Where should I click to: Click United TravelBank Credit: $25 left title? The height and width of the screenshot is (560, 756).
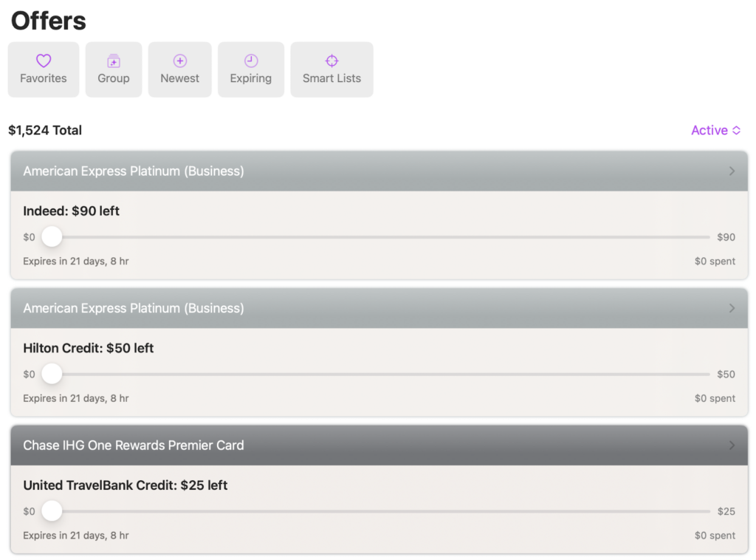click(x=126, y=485)
